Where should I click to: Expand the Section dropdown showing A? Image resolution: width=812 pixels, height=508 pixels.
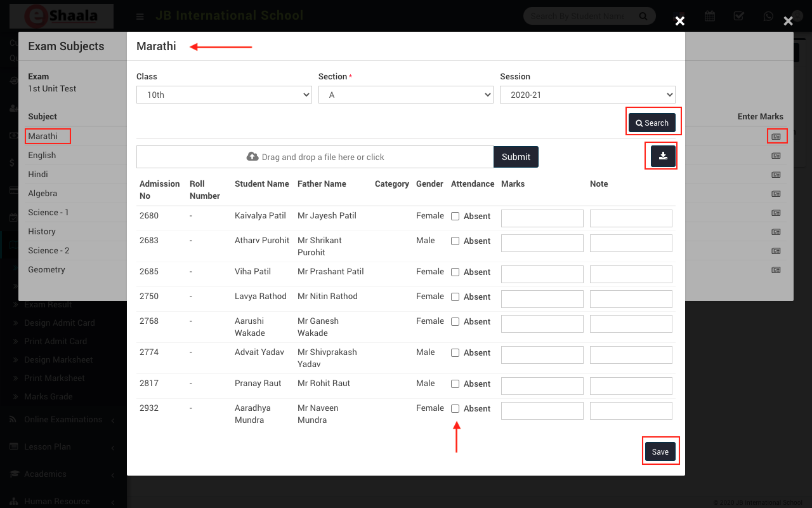point(405,95)
